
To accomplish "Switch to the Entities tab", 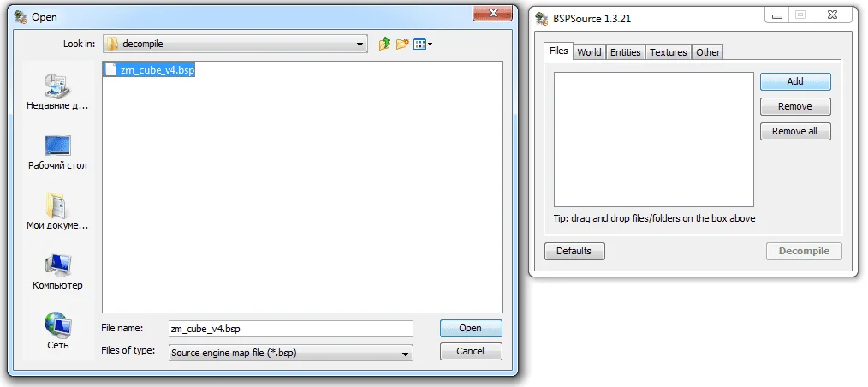I will pos(626,52).
